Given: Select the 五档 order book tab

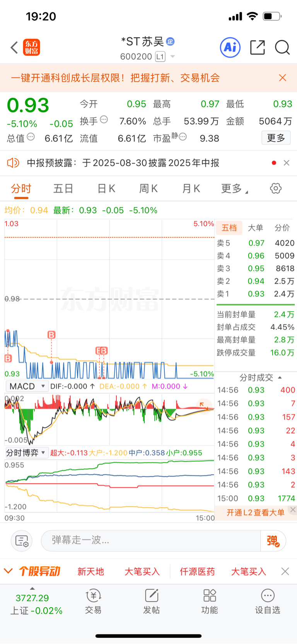Looking at the screenshot, I should [229, 228].
